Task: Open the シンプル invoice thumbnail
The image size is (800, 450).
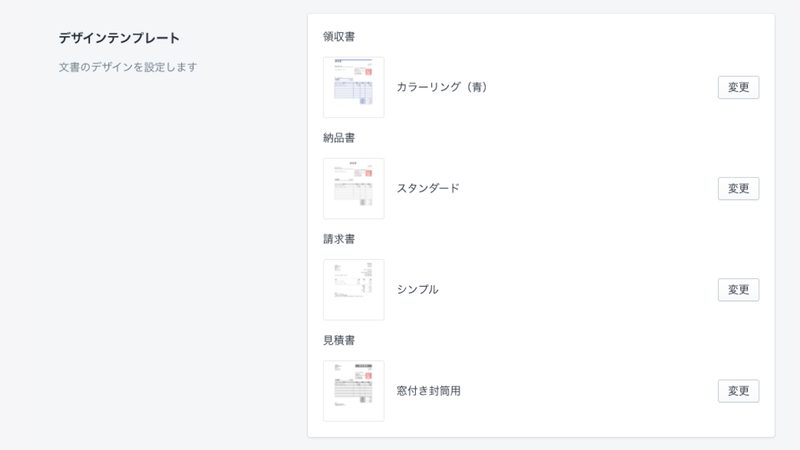Action: [354, 289]
